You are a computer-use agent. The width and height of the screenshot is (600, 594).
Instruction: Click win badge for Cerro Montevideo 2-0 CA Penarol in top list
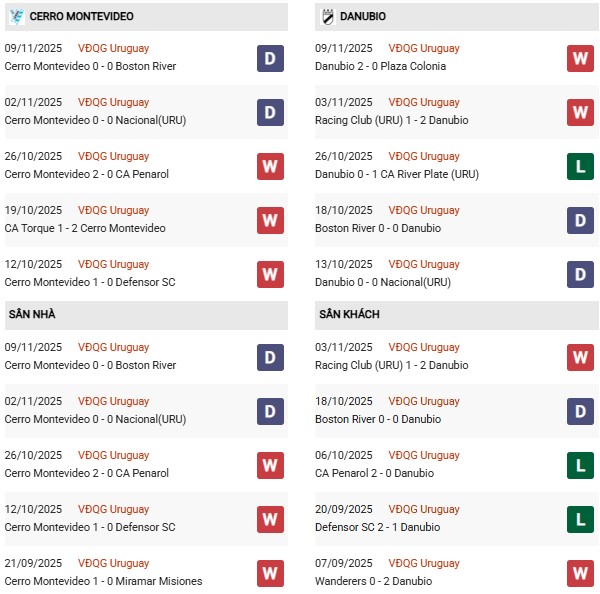click(x=270, y=166)
